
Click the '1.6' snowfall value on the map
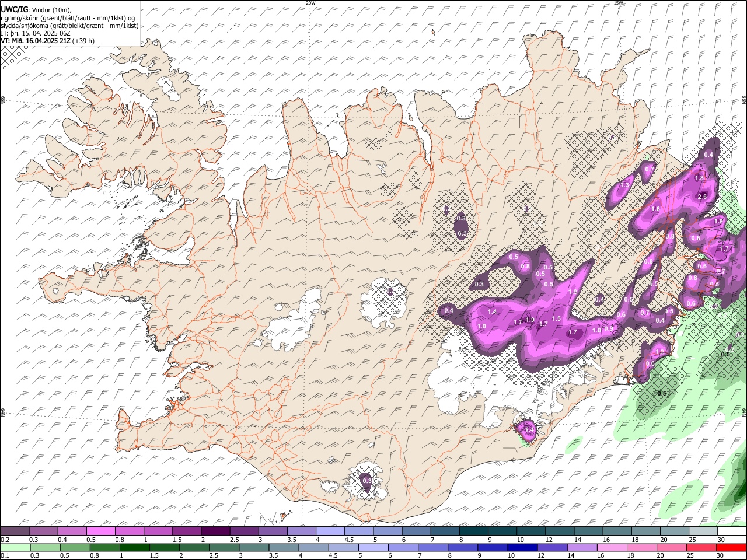(655, 209)
